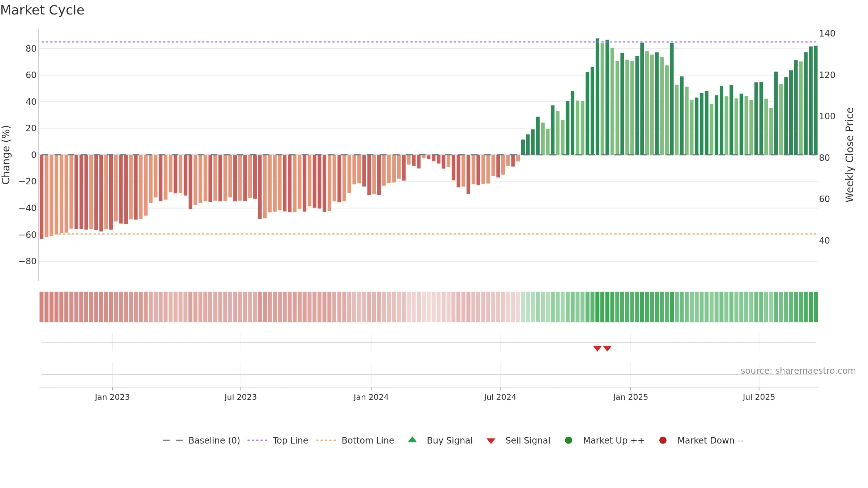Screen dimensions: 868x488
Task: Select the first red sell signal marker
Action: pyautogui.click(x=597, y=348)
